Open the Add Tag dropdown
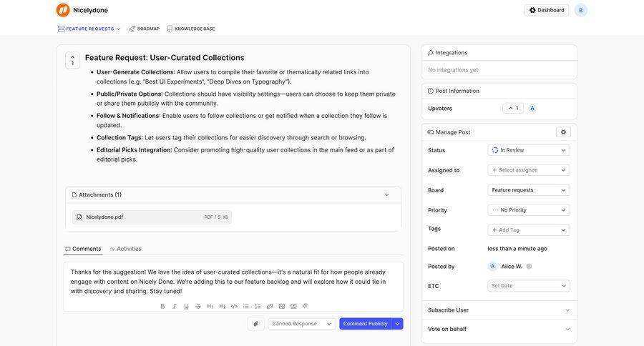Screen dimensions: 644x346 (x=529, y=230)
